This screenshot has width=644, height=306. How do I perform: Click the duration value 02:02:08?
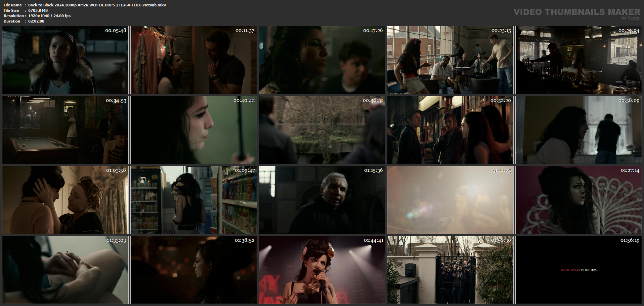click(36, 21)
